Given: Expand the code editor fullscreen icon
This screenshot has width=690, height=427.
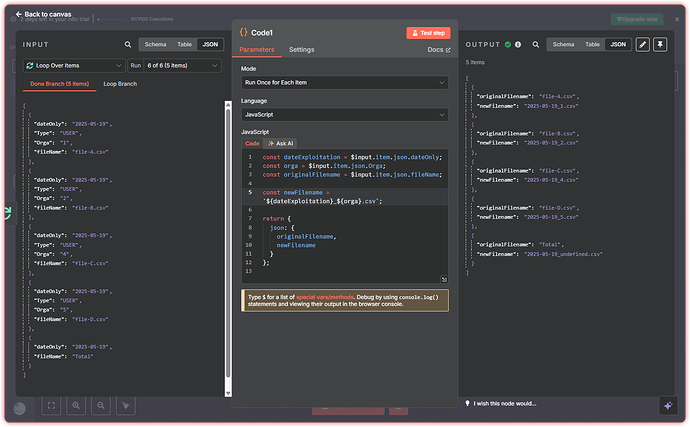Looking at the screenshot, I should pos(444,279).
